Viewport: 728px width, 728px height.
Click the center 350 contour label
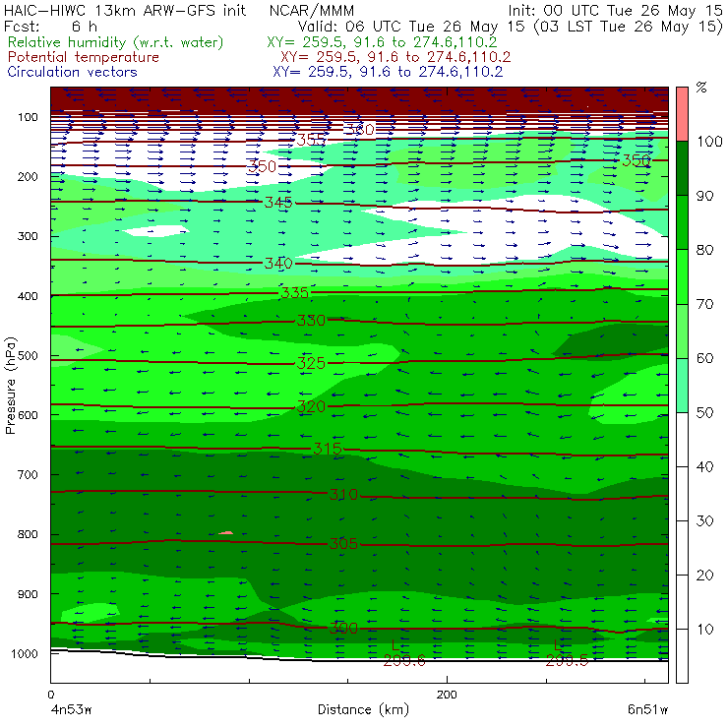pos(262,166)
